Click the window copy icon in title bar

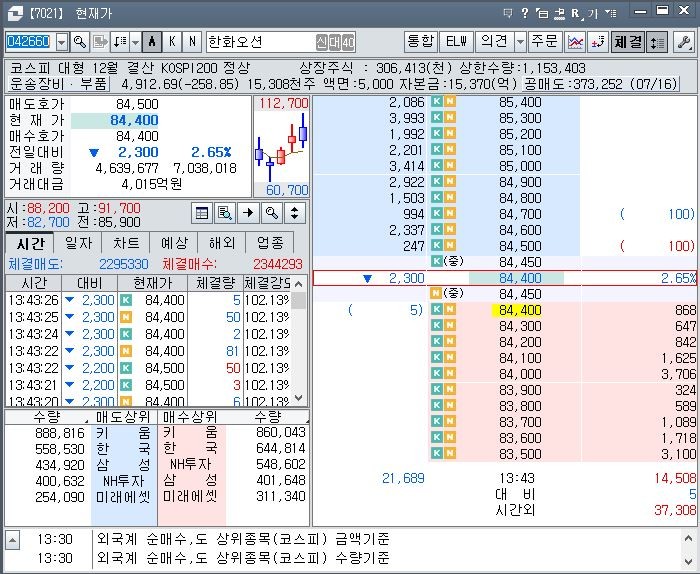click(x=542, y=13)
